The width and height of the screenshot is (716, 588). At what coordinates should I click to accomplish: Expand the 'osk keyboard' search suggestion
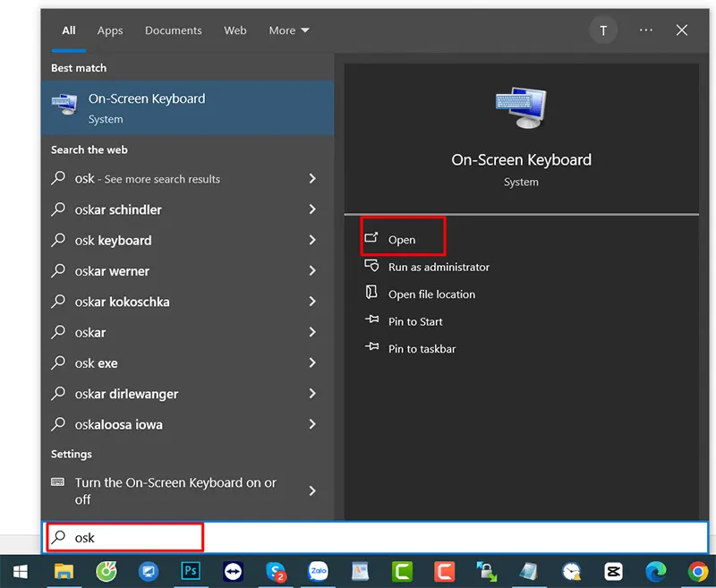pos(312,240)
